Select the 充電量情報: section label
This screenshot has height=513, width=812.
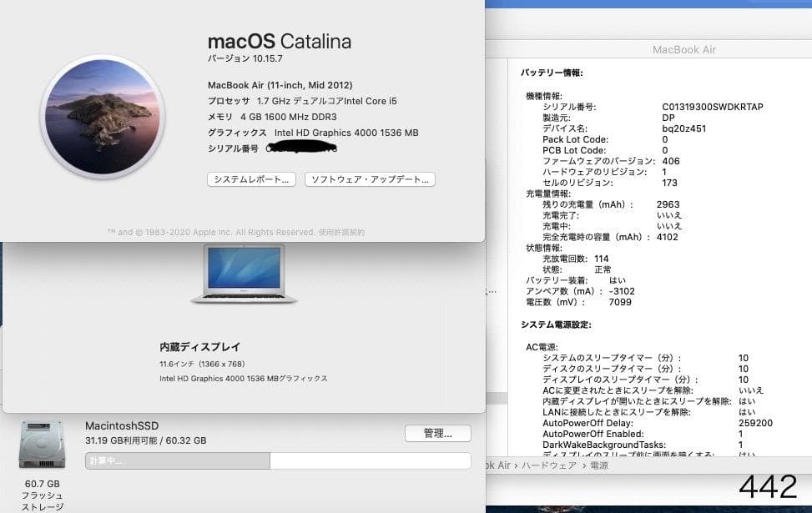click(548, 194)
